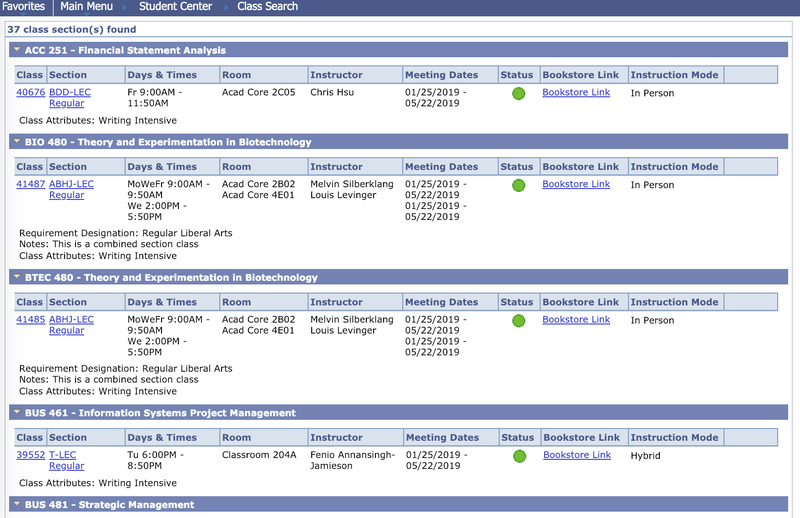Click Bookstore Link for BTEC 480 class
The image size is (800, 518).
coord(576,320)
